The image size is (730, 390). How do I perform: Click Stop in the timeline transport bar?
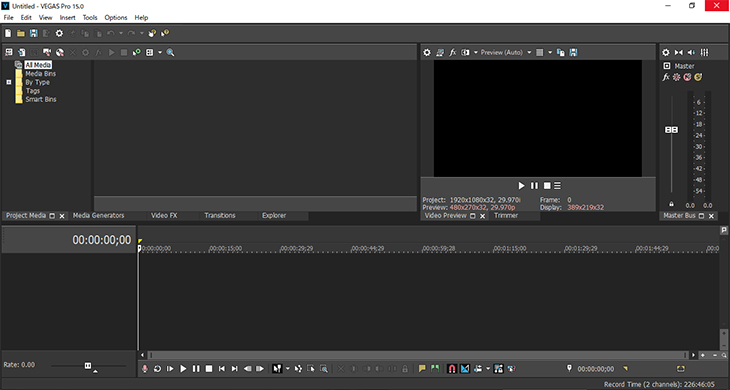209,369
